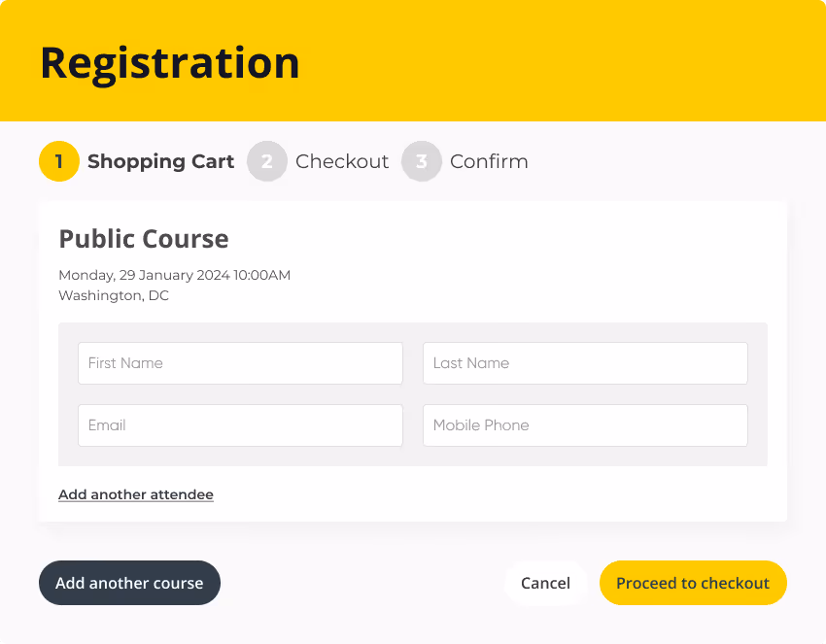The height and width of the screenshot is (644, 826).
Task: Click the step 1 circle icon
Action: [x=59, y=161]
